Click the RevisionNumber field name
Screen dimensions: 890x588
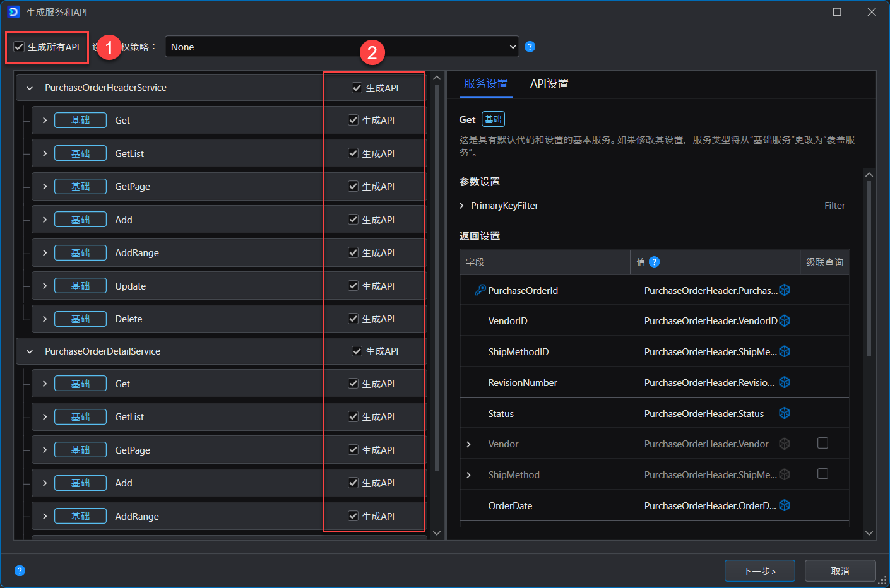coord(523,383)
